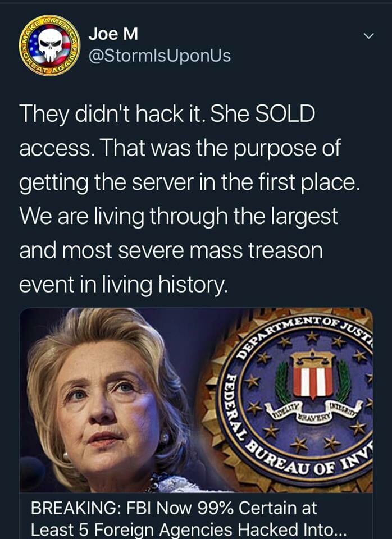Click the word SOLD in the tweet
Screen dimensions: 392x539
285,114
